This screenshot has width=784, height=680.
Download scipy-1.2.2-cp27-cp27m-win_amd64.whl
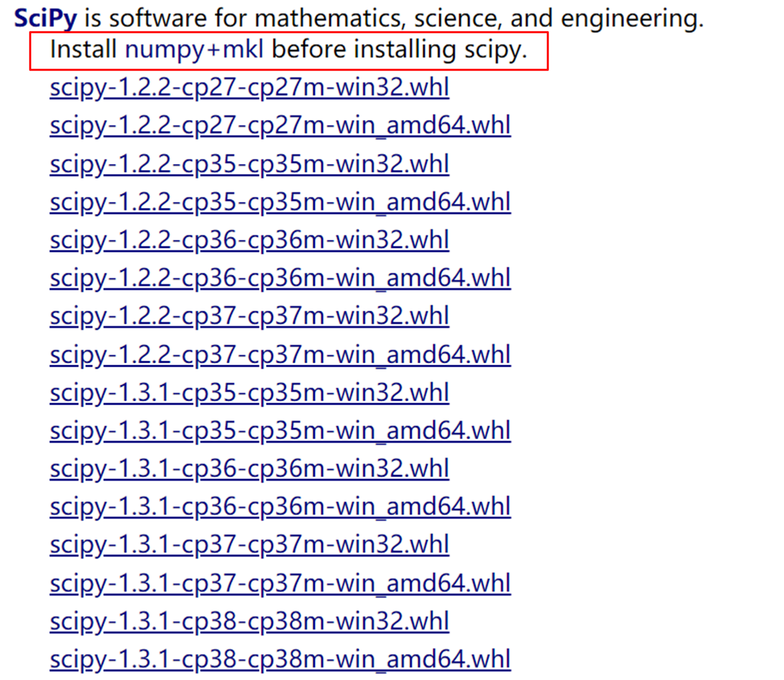pos(280,126)
